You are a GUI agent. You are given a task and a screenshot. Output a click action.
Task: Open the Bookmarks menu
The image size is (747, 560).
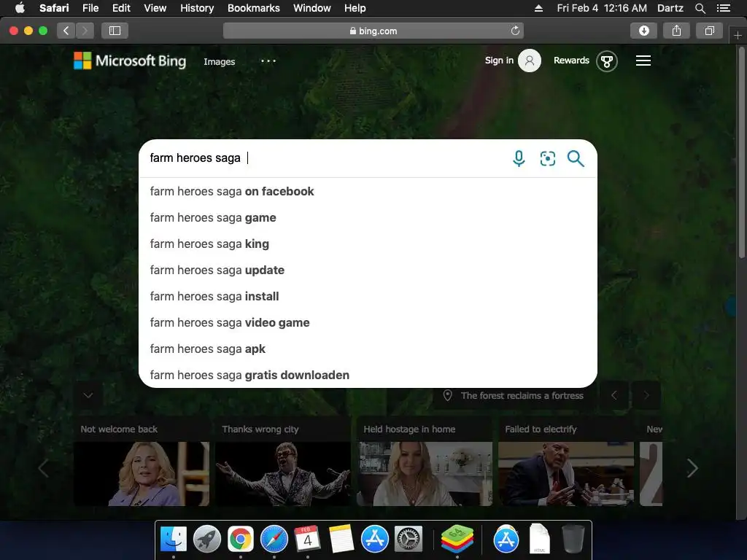point(253,8)
